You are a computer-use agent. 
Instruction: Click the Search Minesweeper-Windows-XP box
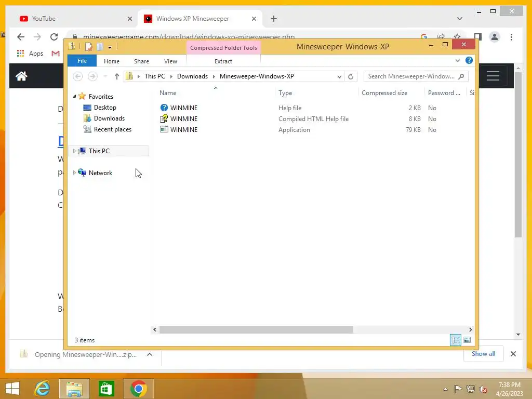(x=416, y=76)
